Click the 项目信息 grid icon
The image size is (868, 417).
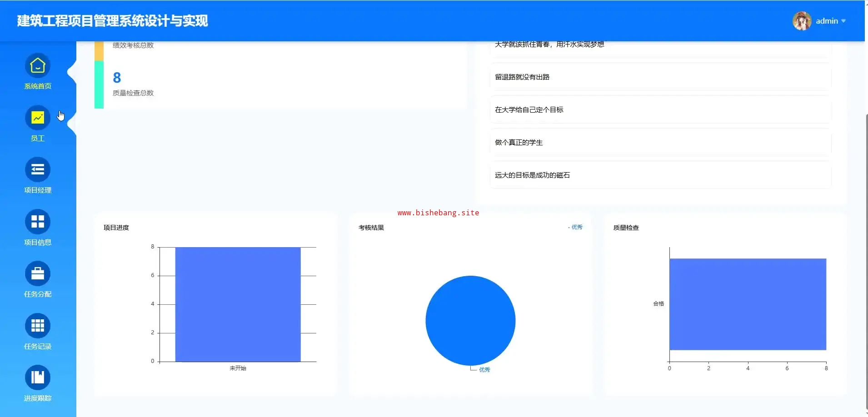point(38,222)
